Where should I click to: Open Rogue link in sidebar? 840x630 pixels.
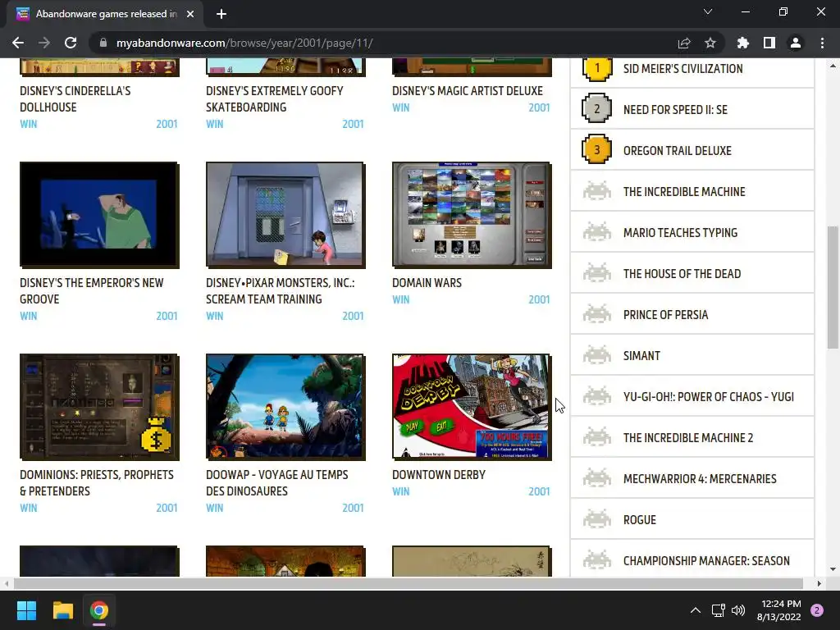tap(640, 519)
